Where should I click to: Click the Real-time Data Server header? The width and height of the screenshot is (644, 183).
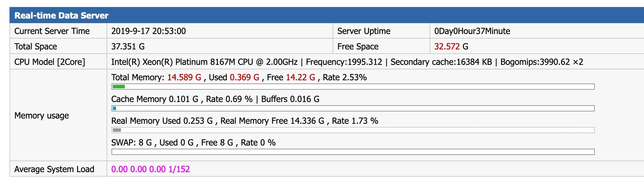click(x=62, y=15)
